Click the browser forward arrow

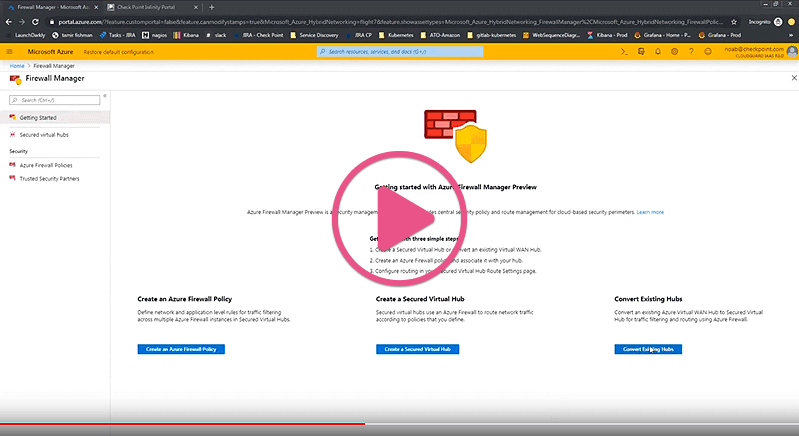tap(21, 22)
